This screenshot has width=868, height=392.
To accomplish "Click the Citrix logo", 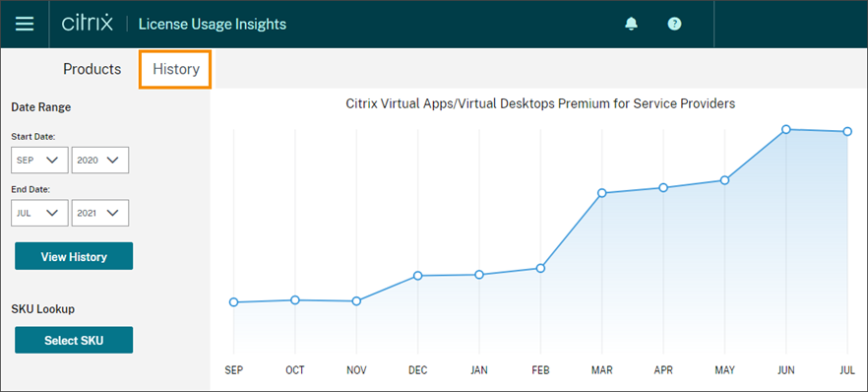I will (x=88, y=24).
